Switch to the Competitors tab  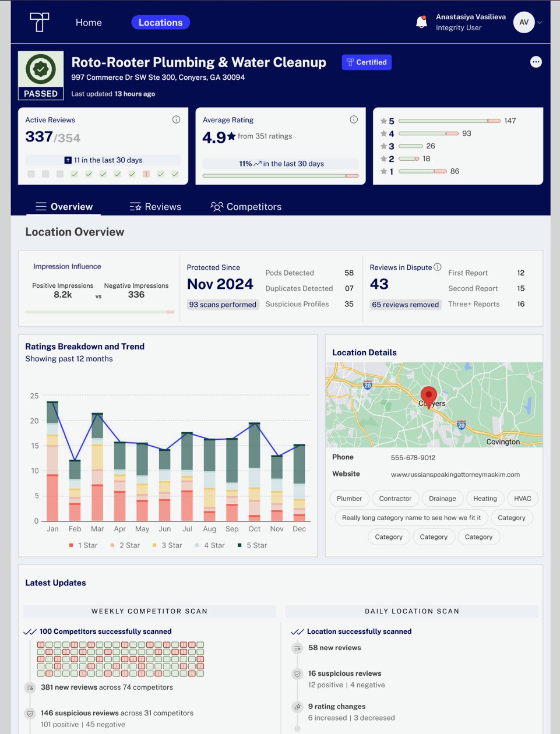click(x=246, y=207)
